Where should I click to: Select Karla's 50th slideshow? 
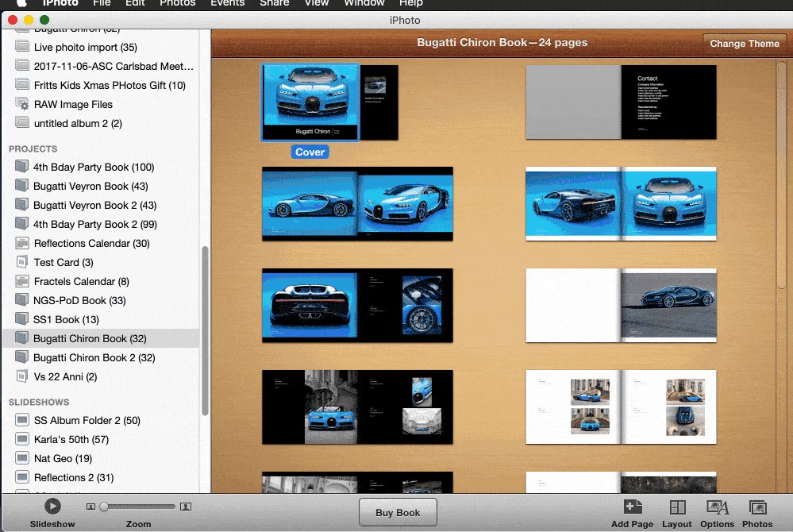pyautogui.click(x=71, y=439)
